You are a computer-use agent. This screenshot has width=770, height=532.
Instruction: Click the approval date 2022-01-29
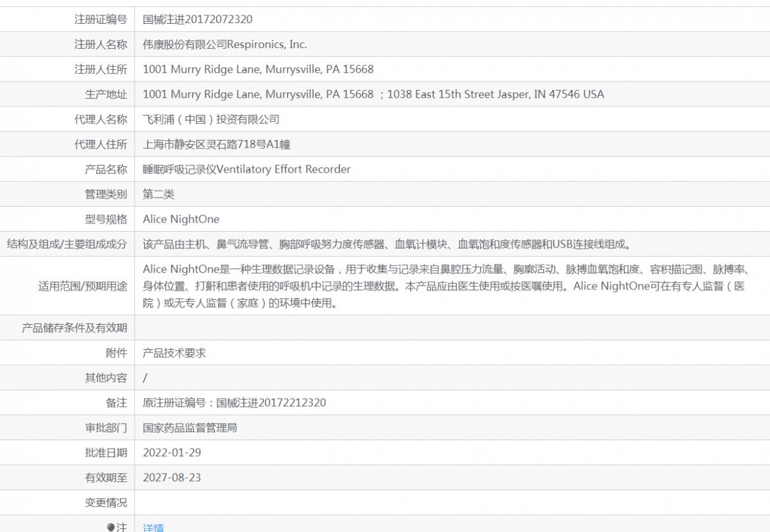[172, 453]
